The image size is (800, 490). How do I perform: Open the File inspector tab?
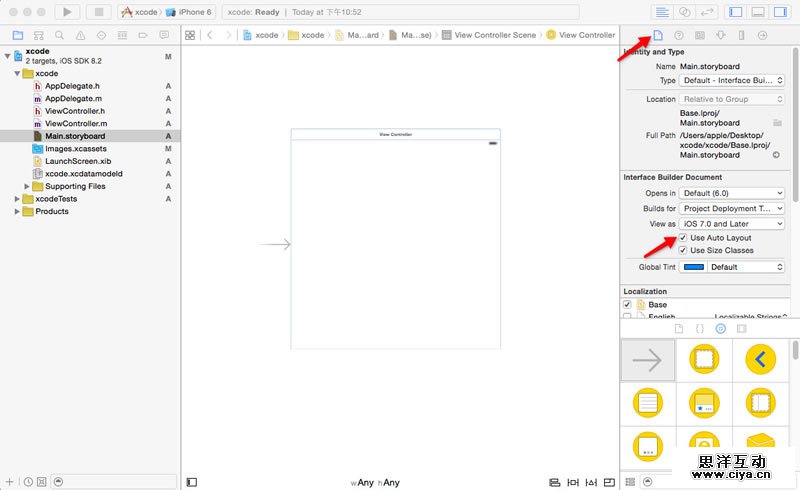658,35
